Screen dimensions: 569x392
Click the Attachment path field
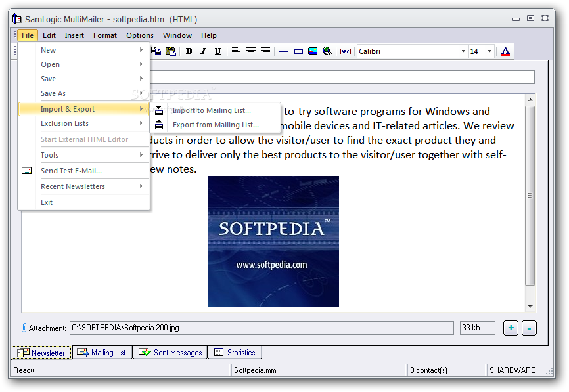point(262,328)
